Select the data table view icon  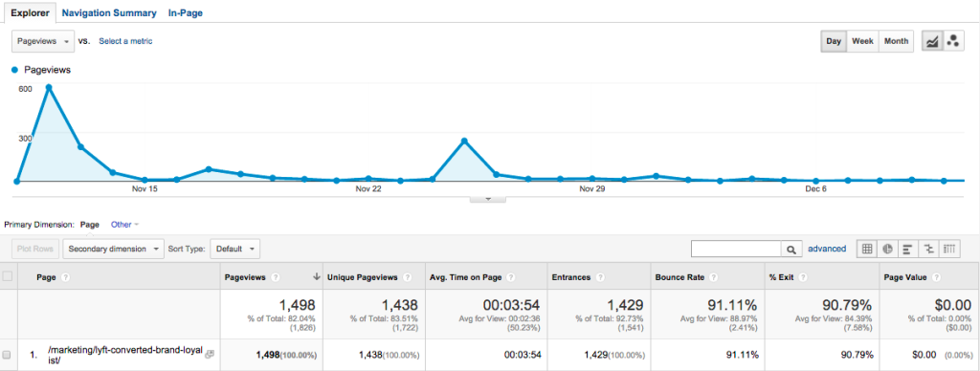point(867,249)
